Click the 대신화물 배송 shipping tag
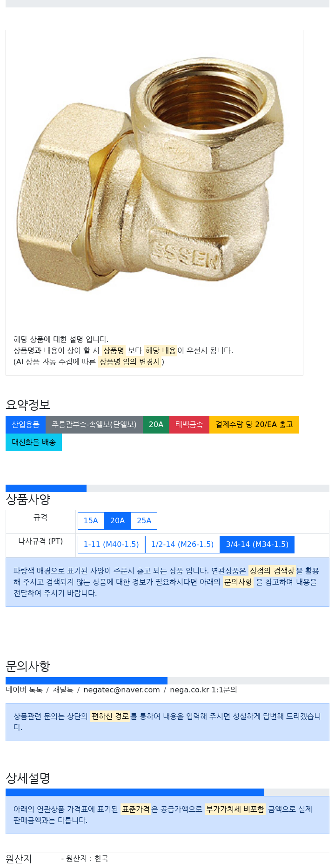 33,442
